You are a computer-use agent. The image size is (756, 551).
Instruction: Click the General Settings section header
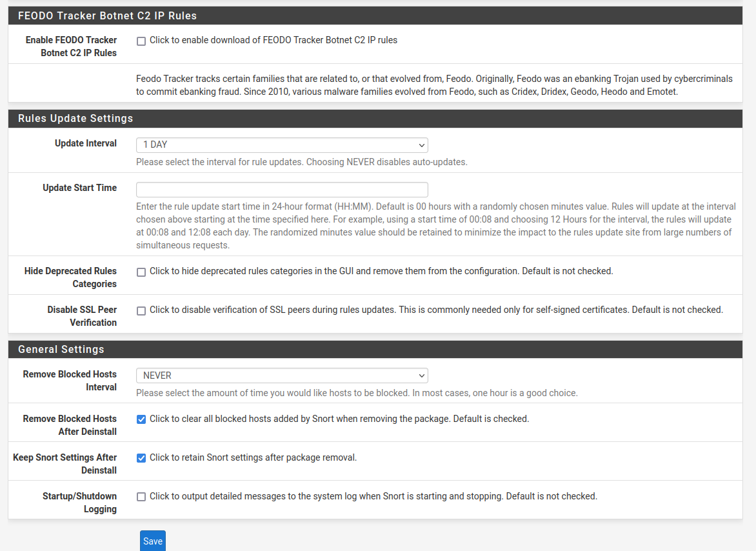pos(375,350)
